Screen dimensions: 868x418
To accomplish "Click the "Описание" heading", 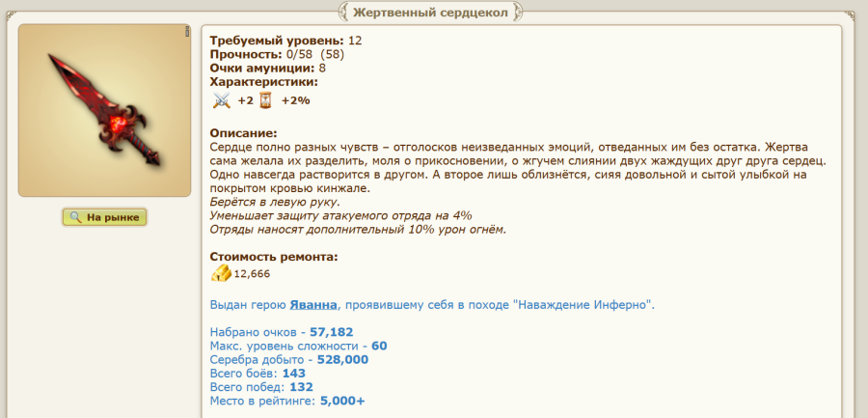I will 243,132.
